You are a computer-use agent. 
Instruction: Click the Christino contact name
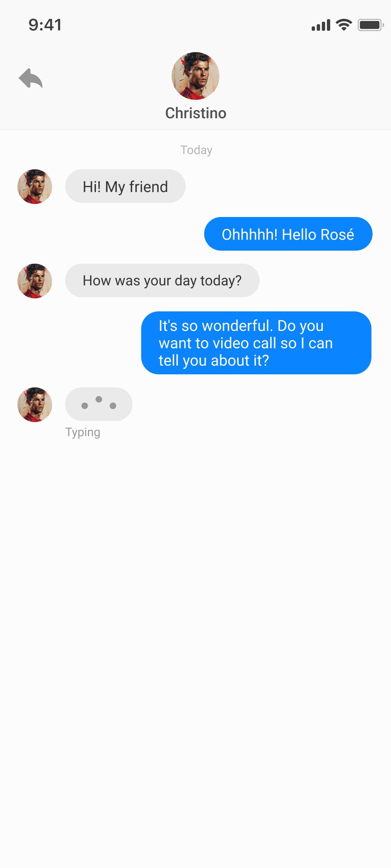pos(195,113)
